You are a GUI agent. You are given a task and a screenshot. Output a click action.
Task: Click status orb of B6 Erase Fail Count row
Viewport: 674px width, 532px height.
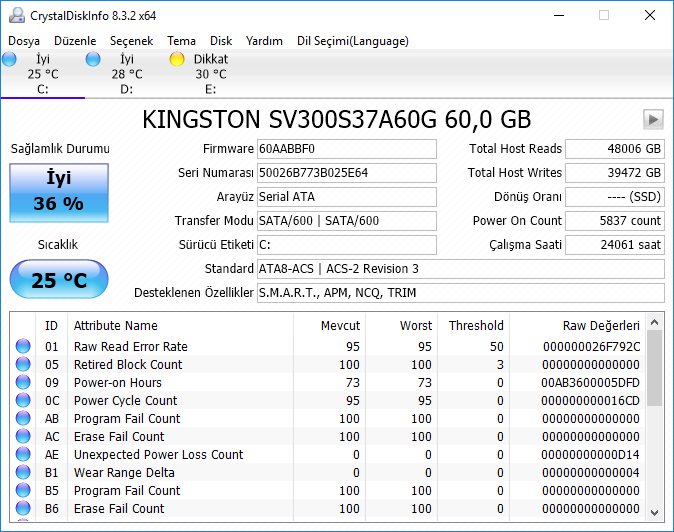point(23,509)
